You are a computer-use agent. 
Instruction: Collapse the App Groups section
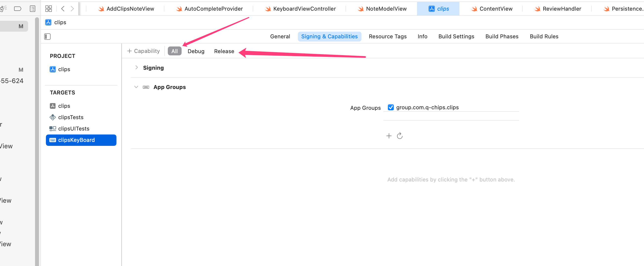click(136, 87)
